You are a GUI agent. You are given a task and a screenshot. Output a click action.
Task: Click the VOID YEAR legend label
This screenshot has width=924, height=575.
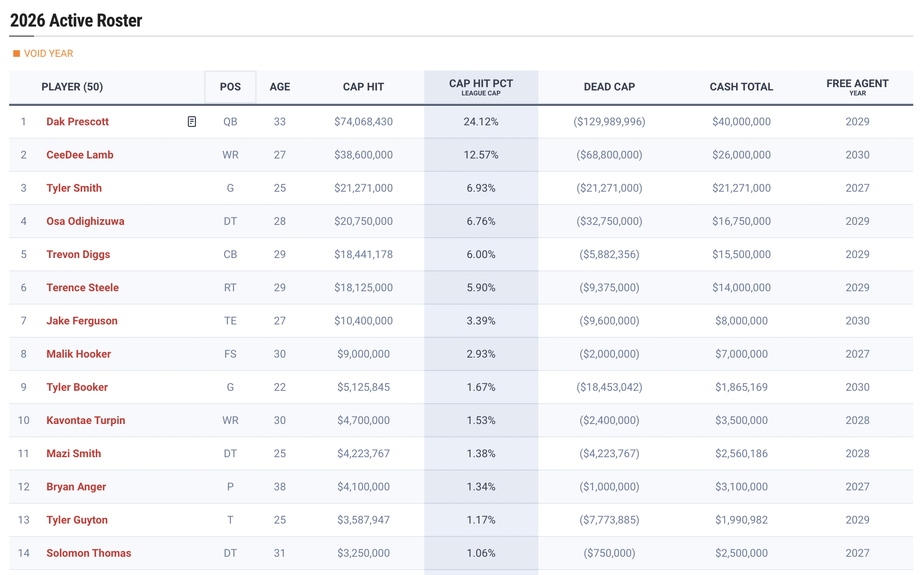[49, 54]
